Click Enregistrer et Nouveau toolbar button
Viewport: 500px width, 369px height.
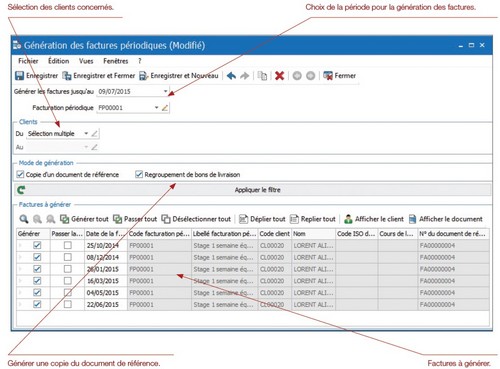179,76
